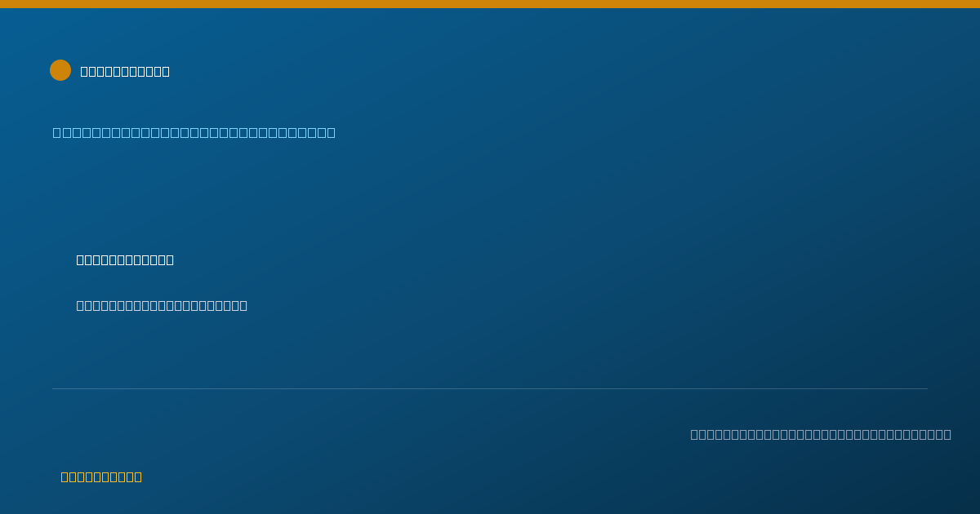The width and height of the screenshot is (980, 514).
Task: Select the bold white heading line
Action: [x=125, y=259]
